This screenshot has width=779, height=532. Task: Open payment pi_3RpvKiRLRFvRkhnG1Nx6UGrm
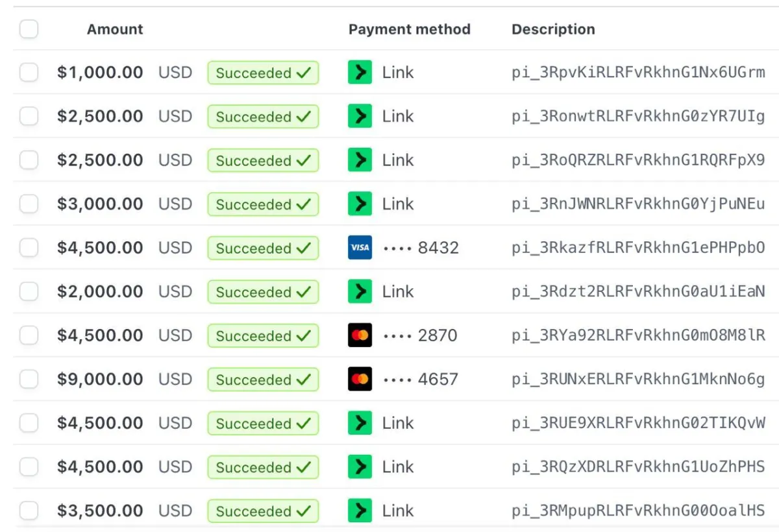[638, 73]
